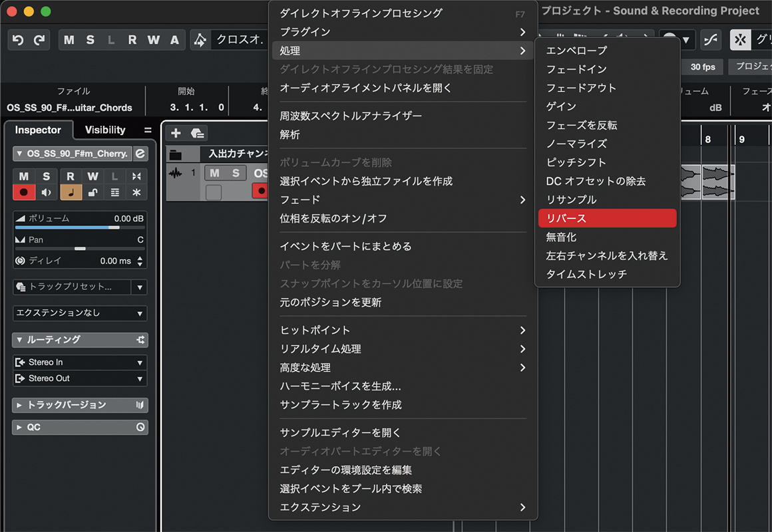Open the inspector setup equals icon
Viewport: 772px width, 532px height.
[x=148, y=130]
